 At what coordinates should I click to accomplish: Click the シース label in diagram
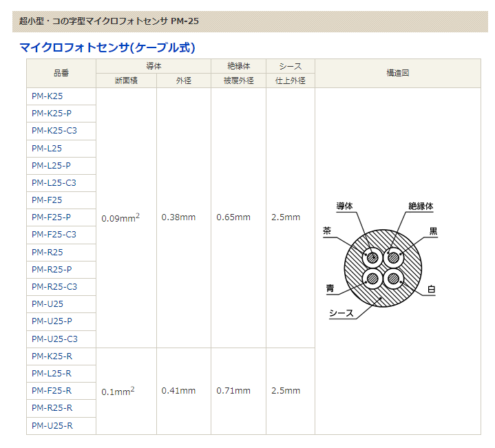point(341,313)
